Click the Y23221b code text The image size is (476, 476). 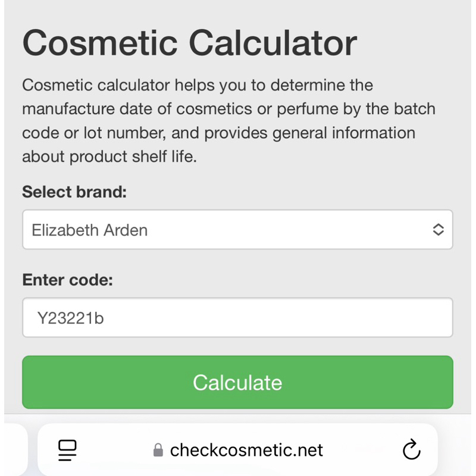70,318
